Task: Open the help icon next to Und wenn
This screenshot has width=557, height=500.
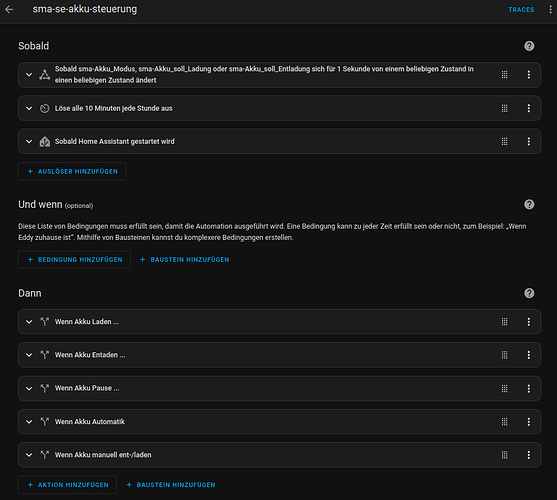Action: pyautogui.click(x=529, y=205)
